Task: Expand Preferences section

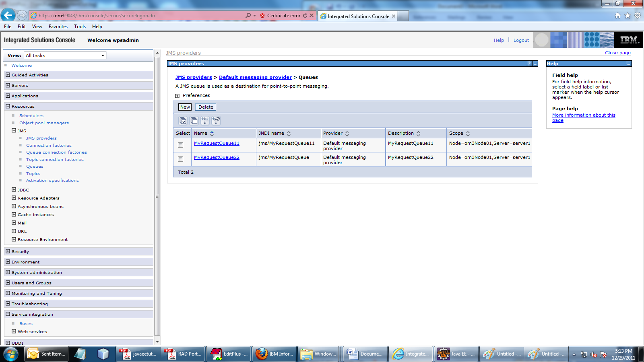Action: pos(177,96)
